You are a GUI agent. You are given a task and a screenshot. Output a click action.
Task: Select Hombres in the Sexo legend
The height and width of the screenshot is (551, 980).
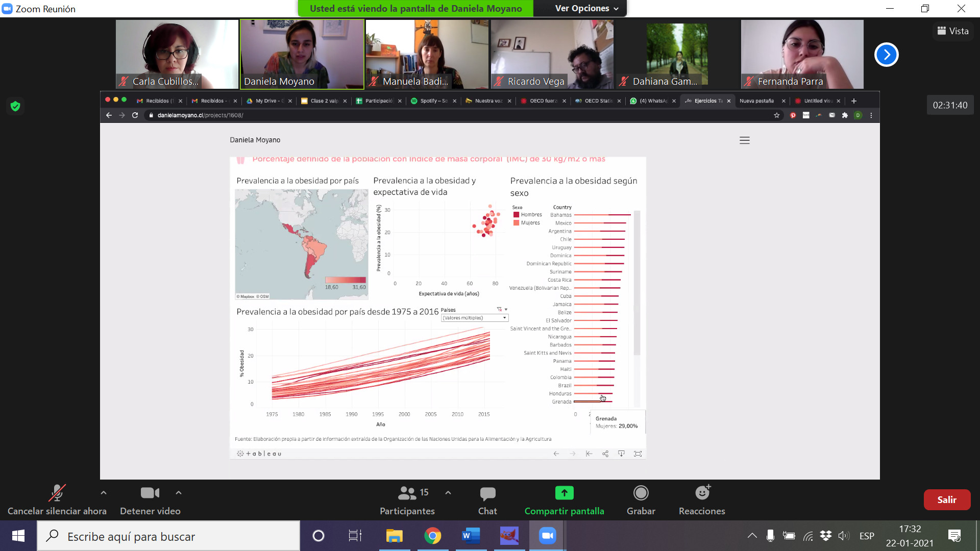(x=528, y=215)
